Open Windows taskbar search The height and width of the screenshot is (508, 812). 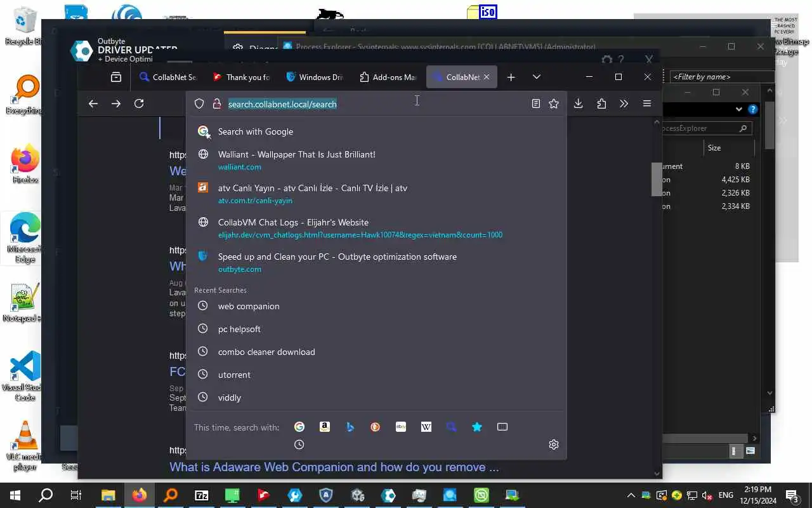(46, 495)
